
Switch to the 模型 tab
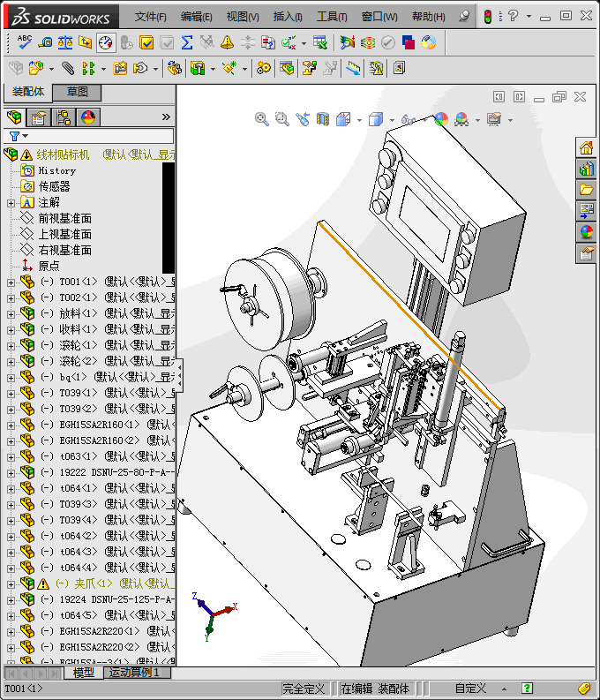pos(84,673)
